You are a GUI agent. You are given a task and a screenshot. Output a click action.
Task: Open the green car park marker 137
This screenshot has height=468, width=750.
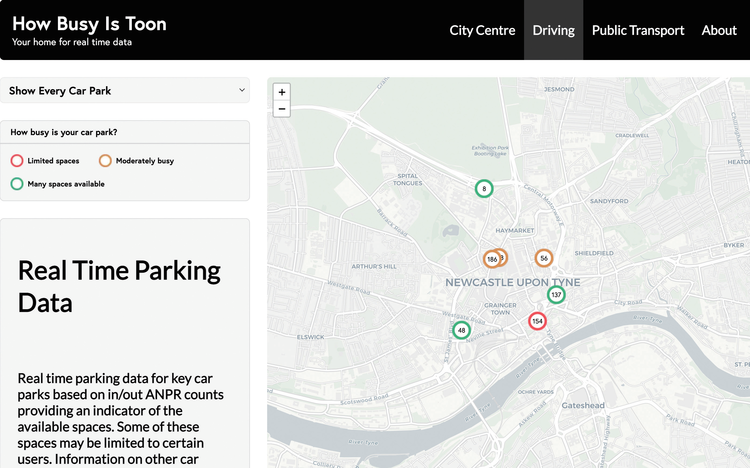point(556,294)
